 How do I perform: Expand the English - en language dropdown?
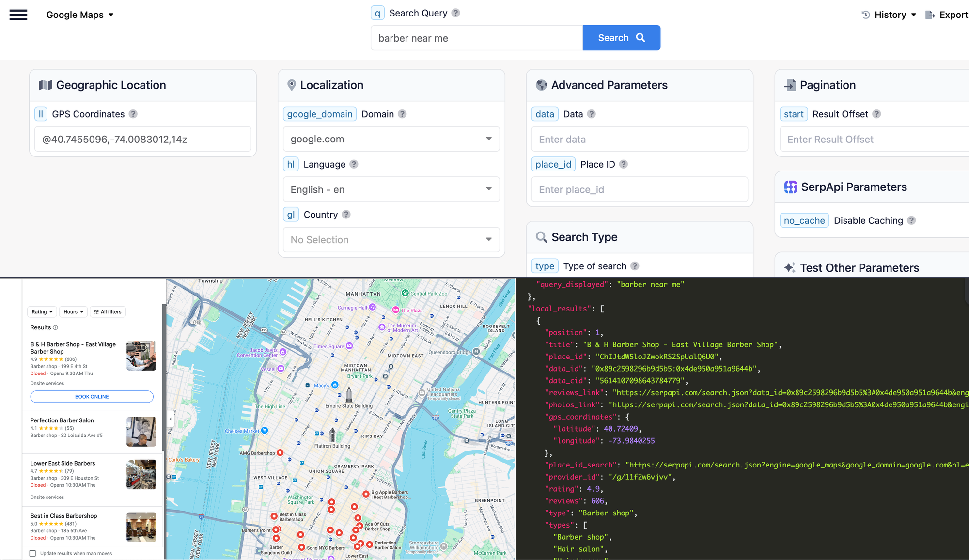(391, 189)
